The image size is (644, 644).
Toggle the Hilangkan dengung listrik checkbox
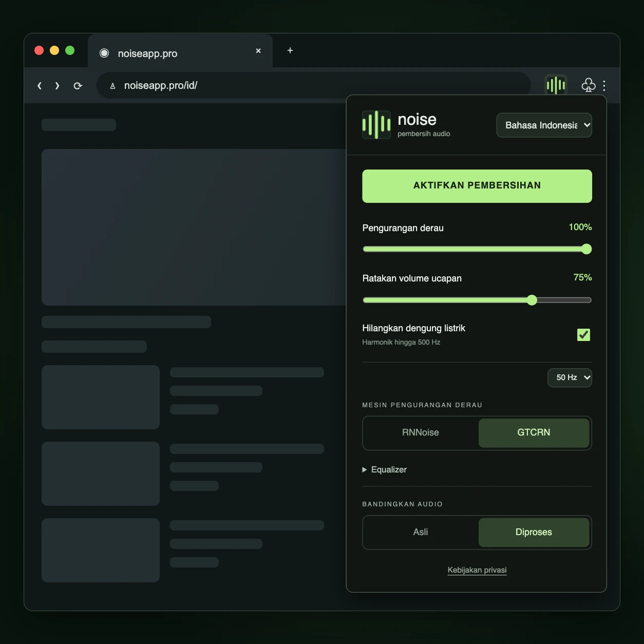coord(583,335)
